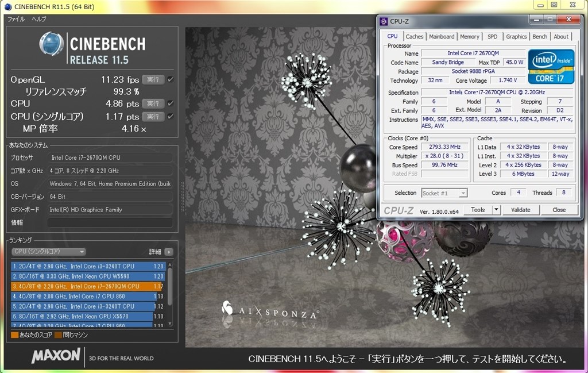Click the Level 3 cache value 6 MBytes
Viewport: 588px width, 373px height.
[x=524, y=174]
